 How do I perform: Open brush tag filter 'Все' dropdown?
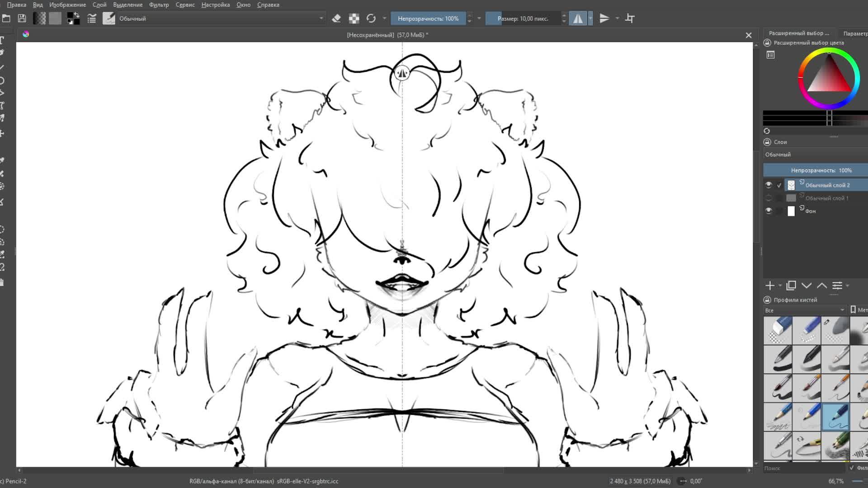pos(805,310)
